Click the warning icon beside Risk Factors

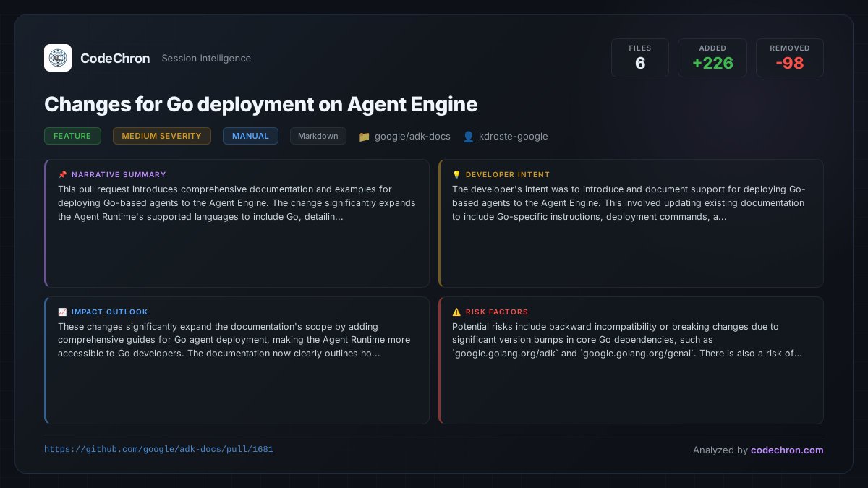click(456, 312)
